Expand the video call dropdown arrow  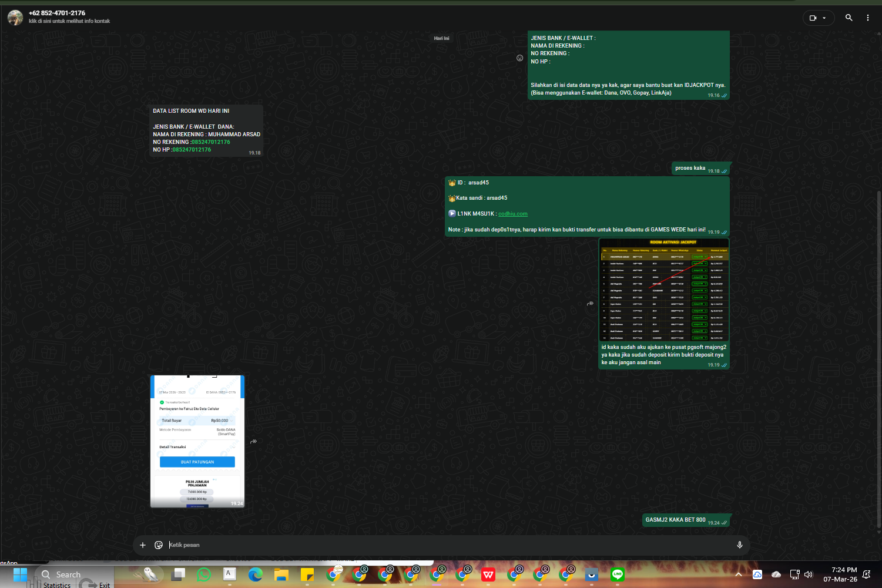(x=824, y=18)
